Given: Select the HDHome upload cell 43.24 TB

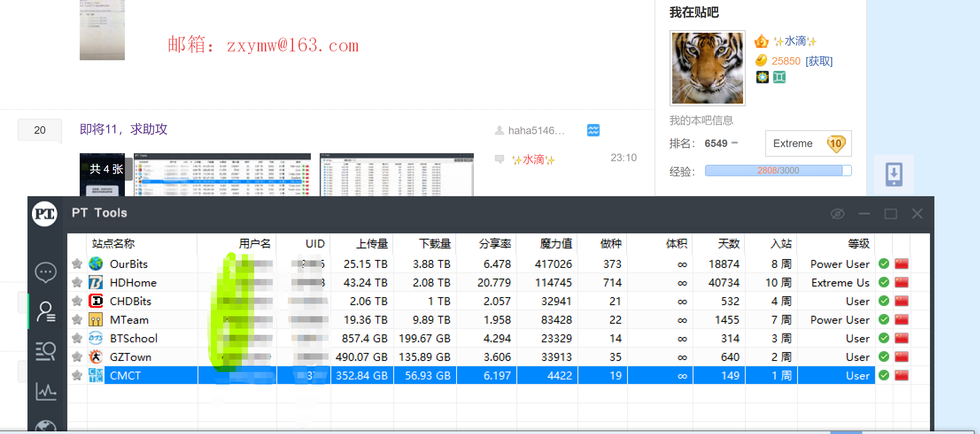Looking at the screenshot, I should pyautogui.click(x=362, y=283).
